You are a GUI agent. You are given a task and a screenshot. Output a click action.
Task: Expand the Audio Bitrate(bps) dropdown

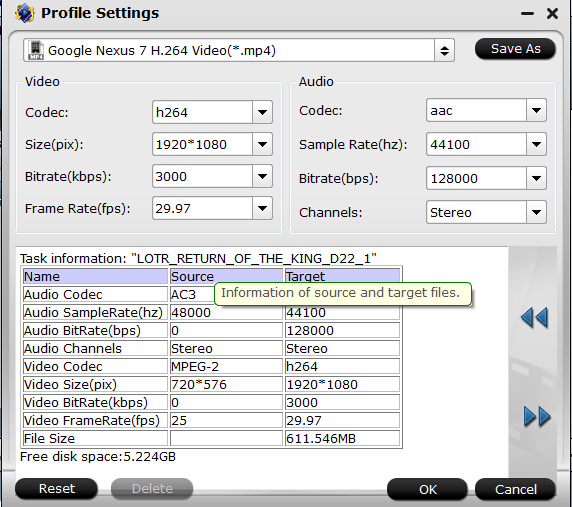coord(536,178)
